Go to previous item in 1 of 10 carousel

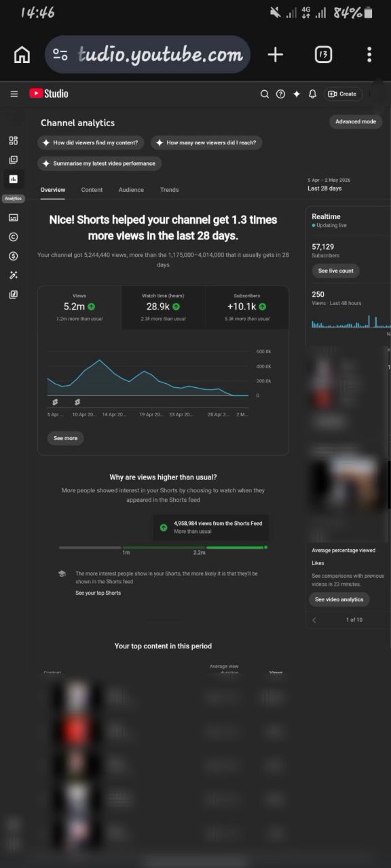click(314, 620)
